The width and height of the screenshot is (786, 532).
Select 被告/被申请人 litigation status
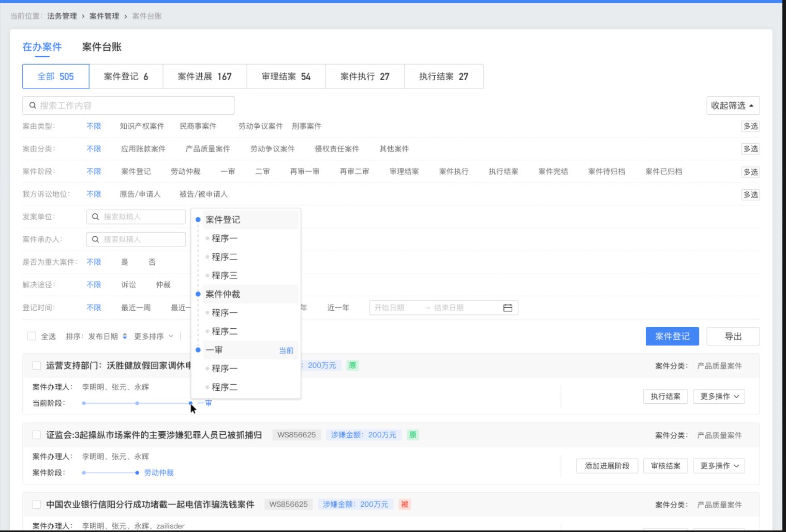(x=203, y=194)
